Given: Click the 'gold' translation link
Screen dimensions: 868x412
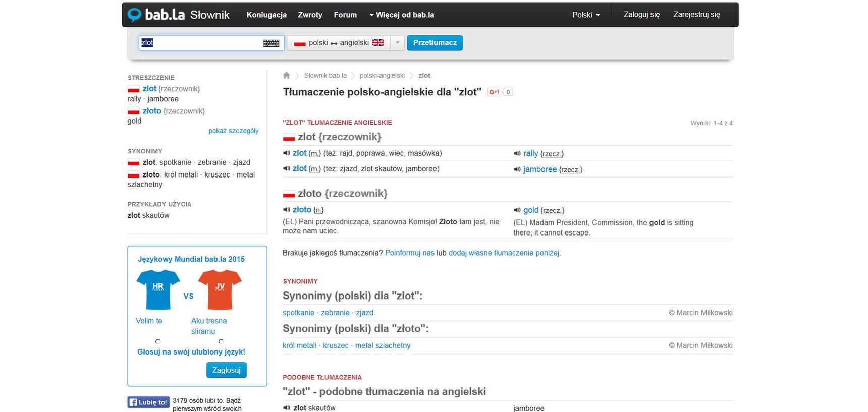Looking at the screenshot, I should (x=531, y=210).
